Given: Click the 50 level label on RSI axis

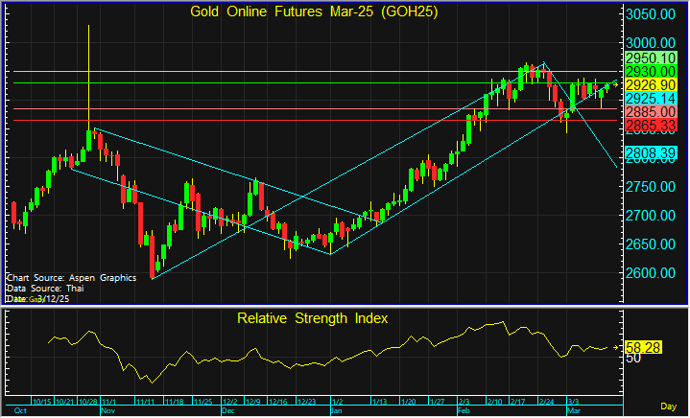Looking at the screenshot, I should 633,359.
